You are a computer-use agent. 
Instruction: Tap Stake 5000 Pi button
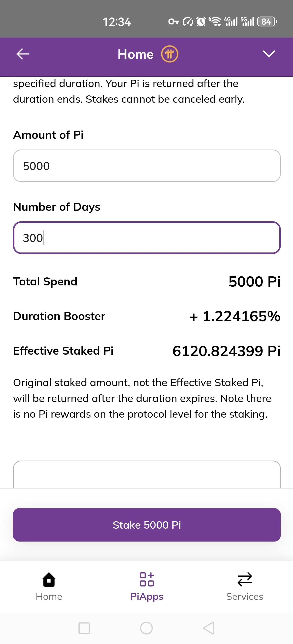click(x=147, y=525)
